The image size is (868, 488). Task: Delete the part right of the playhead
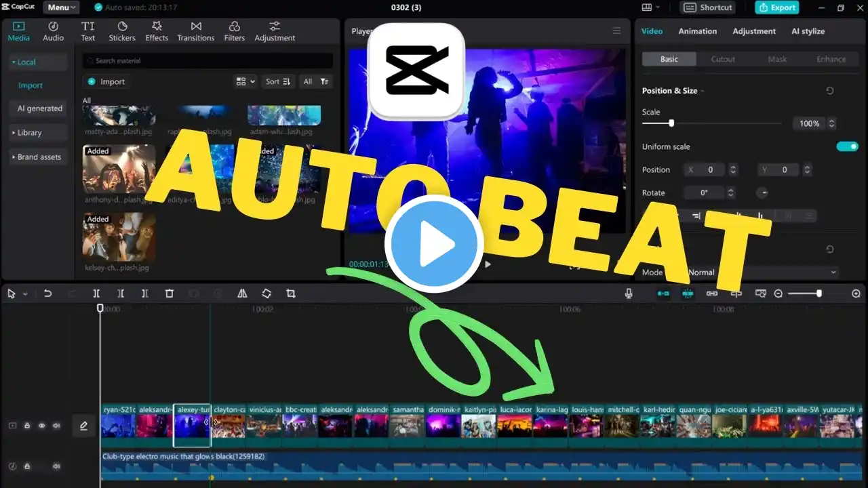pos(145,293)
